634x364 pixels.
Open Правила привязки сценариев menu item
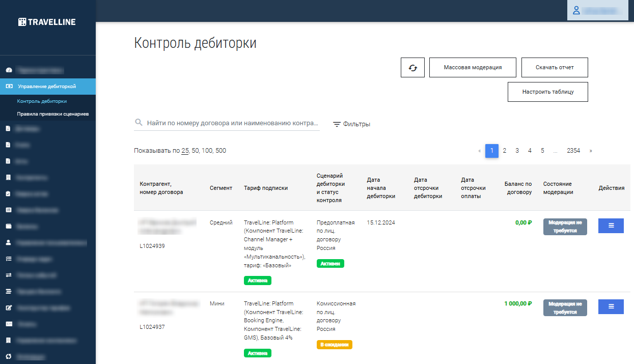point(53,114)
